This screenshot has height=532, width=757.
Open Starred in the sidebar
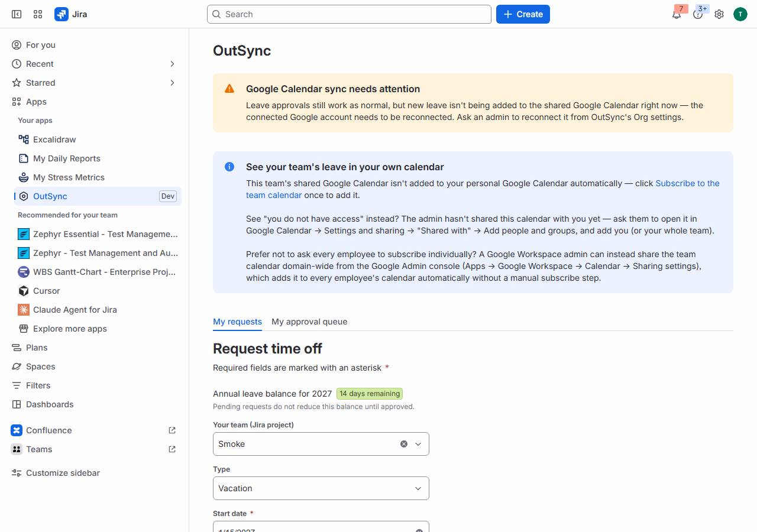41,83
